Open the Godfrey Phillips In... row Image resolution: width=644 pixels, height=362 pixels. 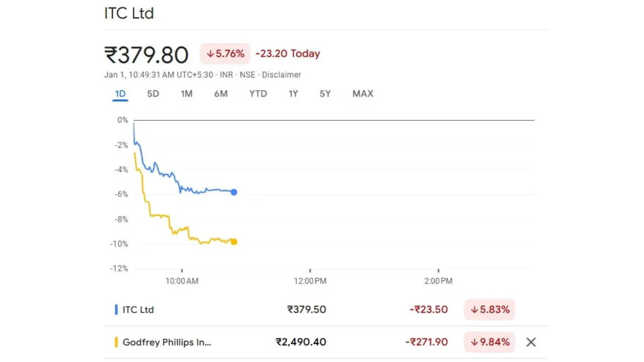tap(167, 342)
